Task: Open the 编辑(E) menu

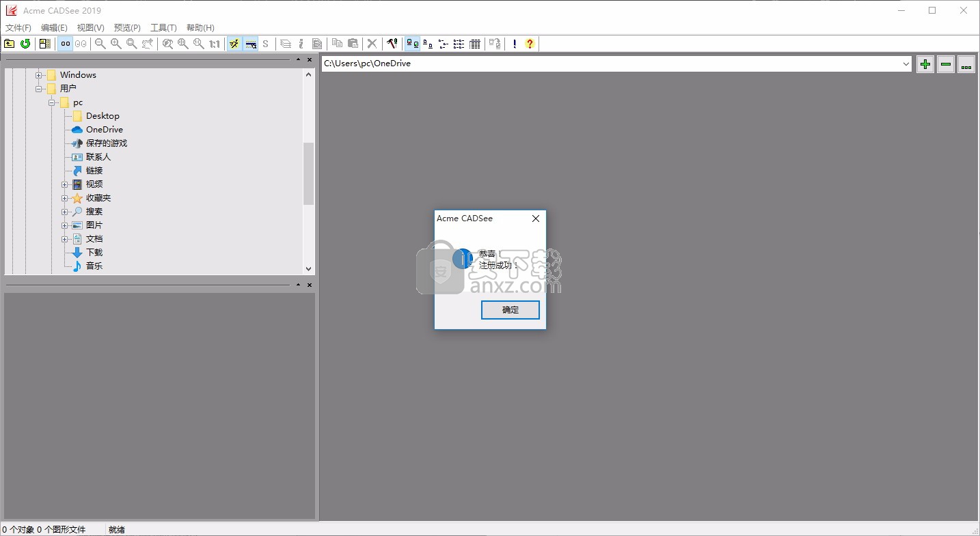Action: (54, 28)
